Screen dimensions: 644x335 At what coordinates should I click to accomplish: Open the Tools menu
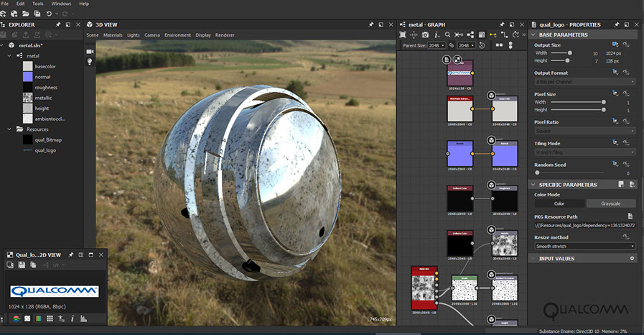pos(38,4)
